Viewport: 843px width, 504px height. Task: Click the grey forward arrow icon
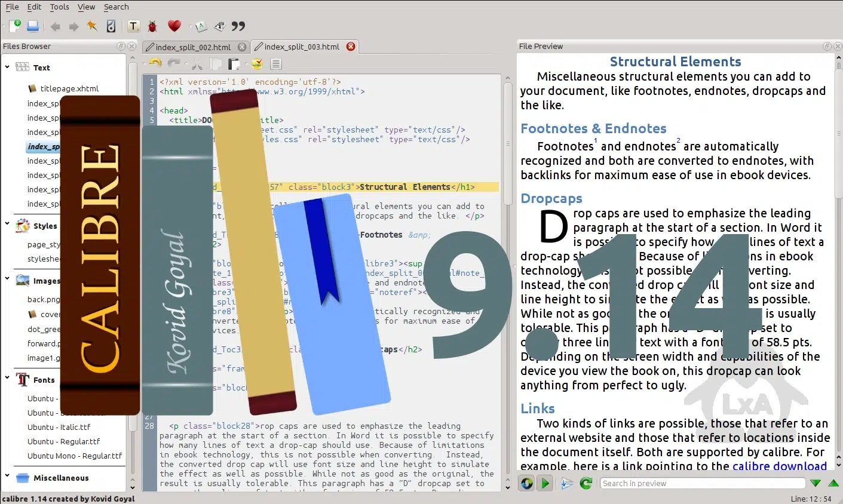(x=73, y=26)
